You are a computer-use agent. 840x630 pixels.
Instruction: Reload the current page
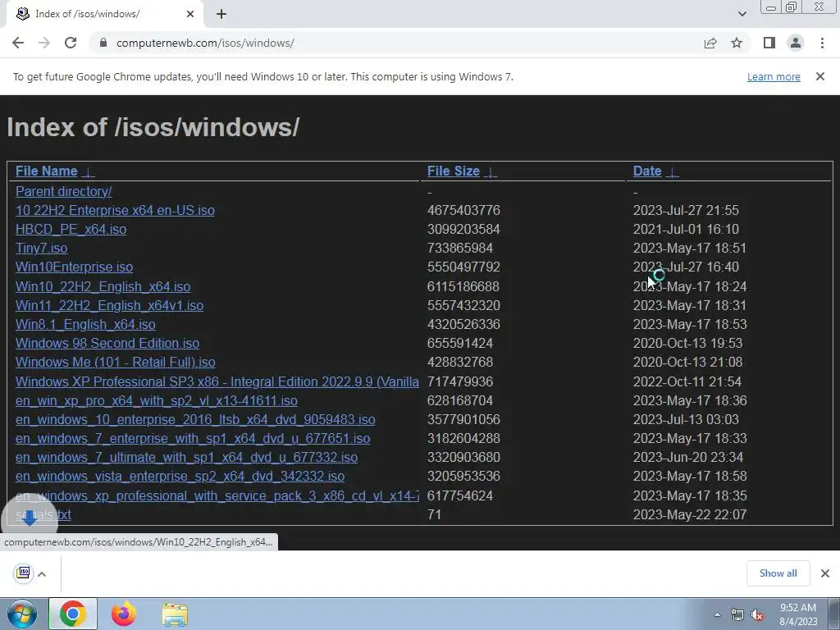[71, 43]
